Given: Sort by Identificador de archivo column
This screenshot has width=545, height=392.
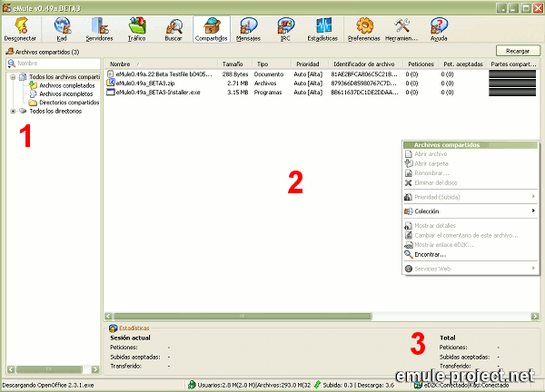Looking at the screenshot, I should tap(366, 64).
